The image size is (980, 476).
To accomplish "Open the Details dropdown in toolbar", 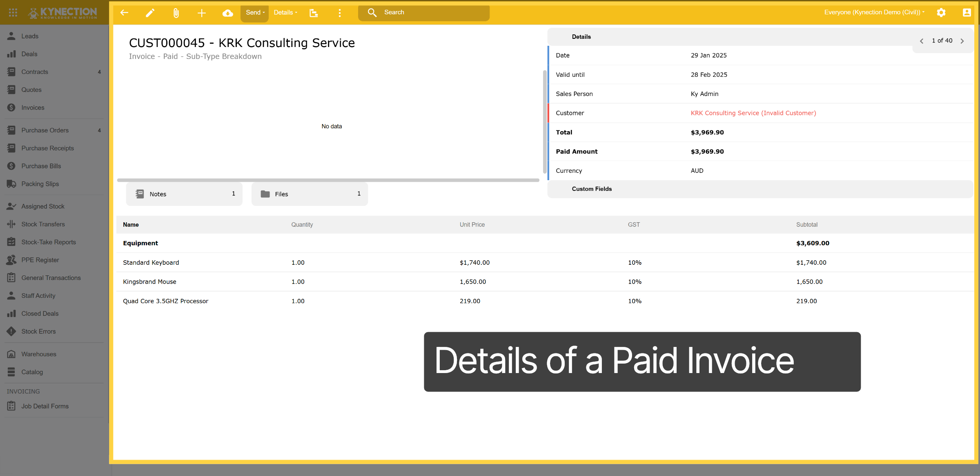I will point(285,13).
